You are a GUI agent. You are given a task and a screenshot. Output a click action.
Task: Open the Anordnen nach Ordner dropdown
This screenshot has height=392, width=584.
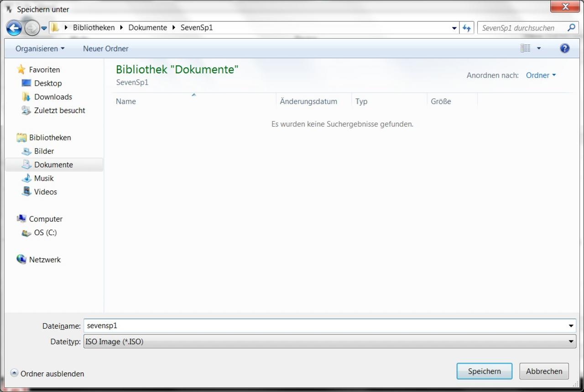click(541, 75)
